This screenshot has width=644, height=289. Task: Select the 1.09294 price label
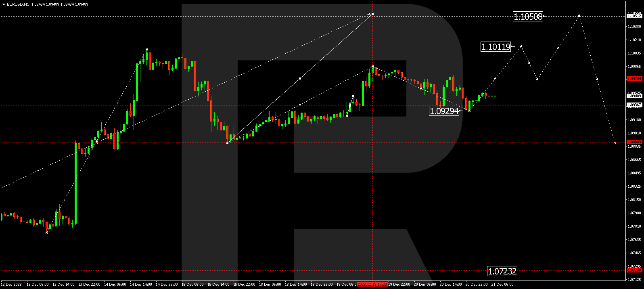click(444, 111)
